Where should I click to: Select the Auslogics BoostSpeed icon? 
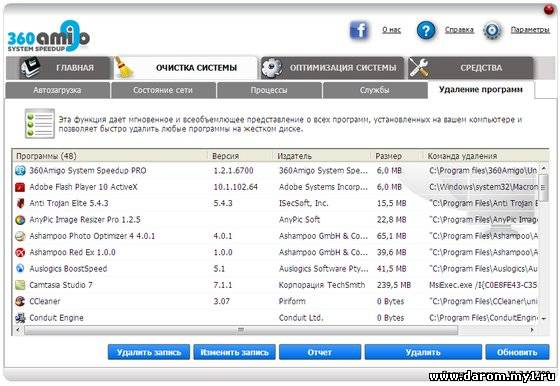pos(20,269)
